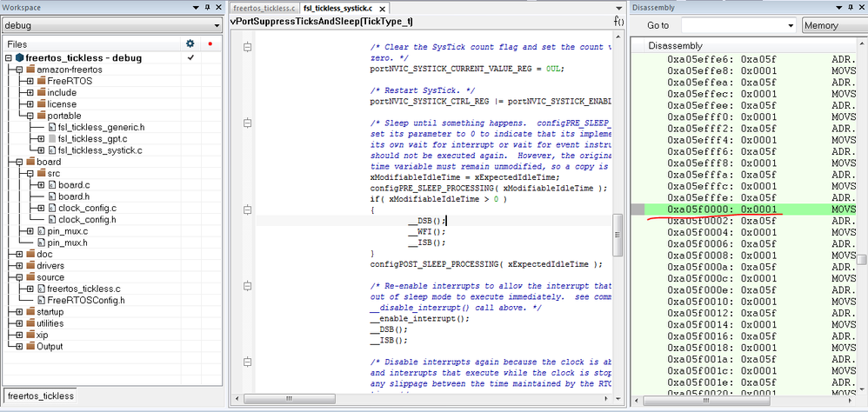868x412 pixels.
Task: Toggle breakpoint margin at address 0xa05f0000
Action: click(x=638, y=209)
